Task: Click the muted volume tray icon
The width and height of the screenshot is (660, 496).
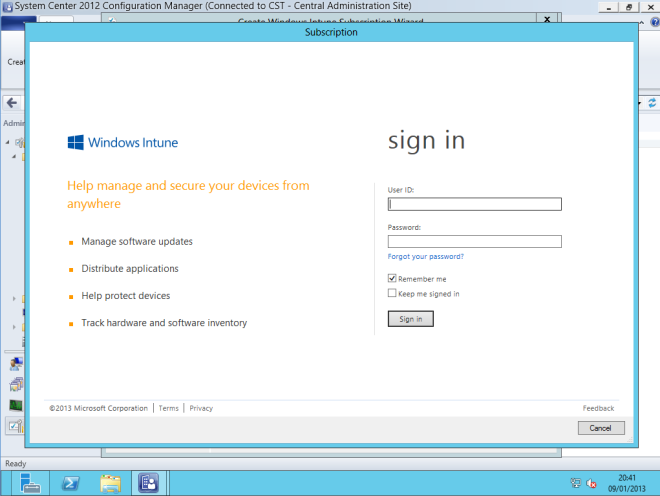Action: click(x=591, y=482)
